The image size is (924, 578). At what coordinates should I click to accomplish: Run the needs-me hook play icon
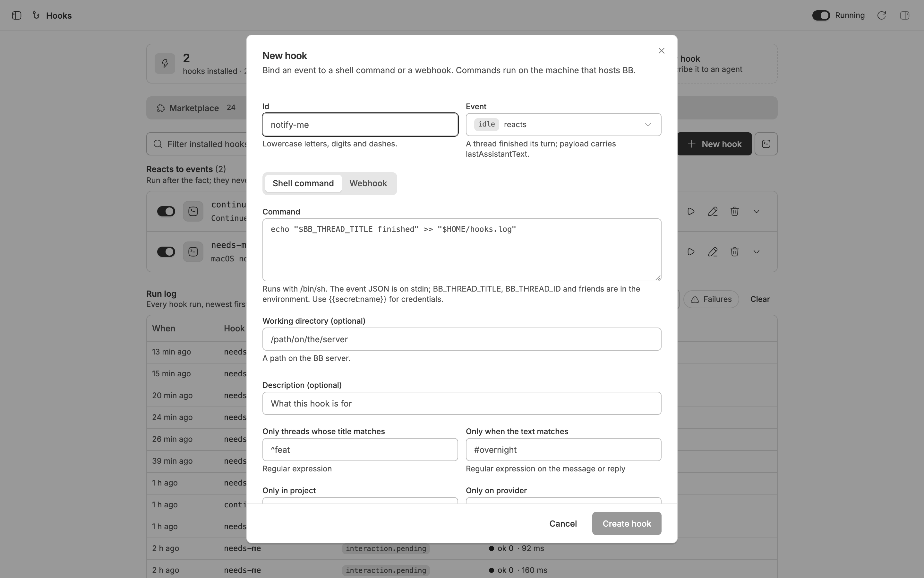[691, 252]
